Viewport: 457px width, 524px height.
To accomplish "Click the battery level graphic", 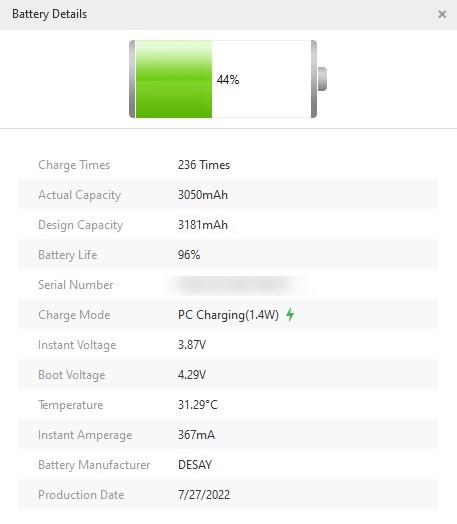I will point(228,79).
